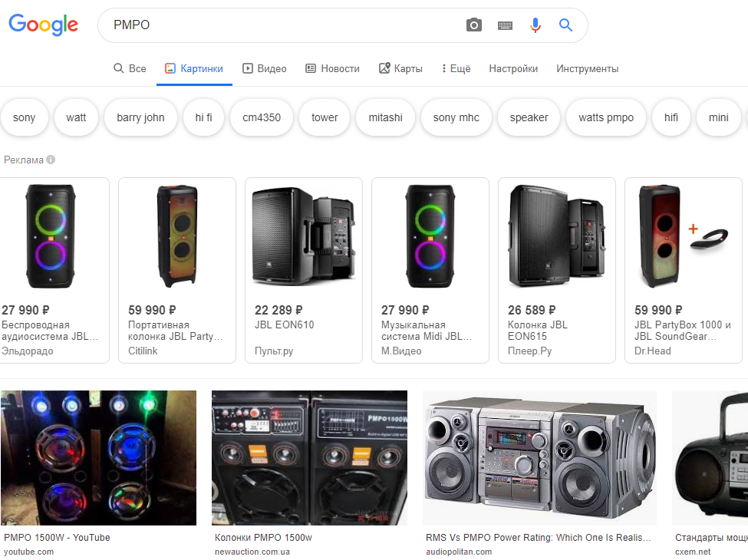Open Dr.Head PartyBox 1000 image
748x560 pixels.
pyautogui.click(x=684, y=236)
